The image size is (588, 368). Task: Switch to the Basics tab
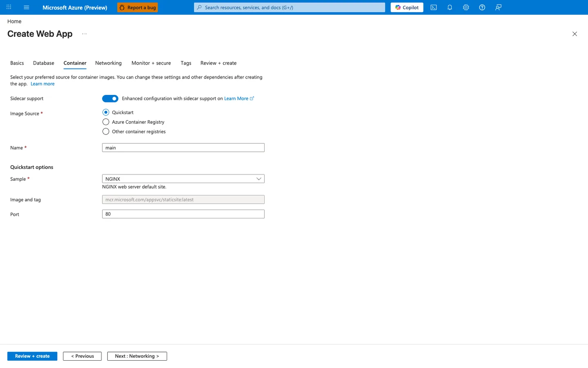17,63
